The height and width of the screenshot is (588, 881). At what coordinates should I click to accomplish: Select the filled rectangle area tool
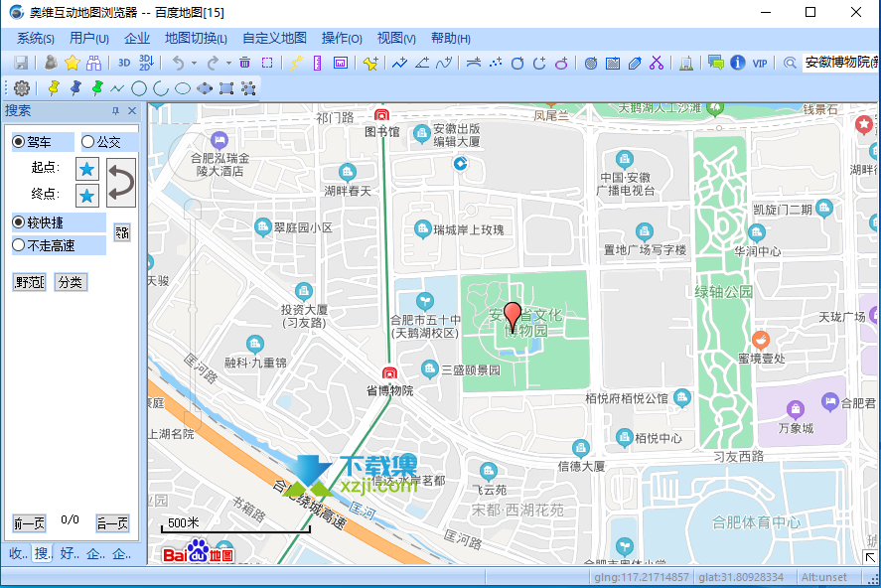click(x=613, y=63)
